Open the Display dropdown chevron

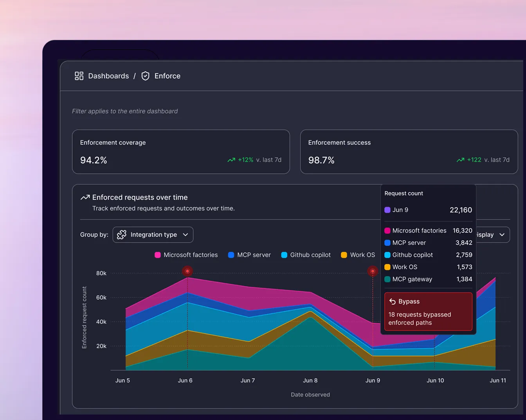pos(502,235)
